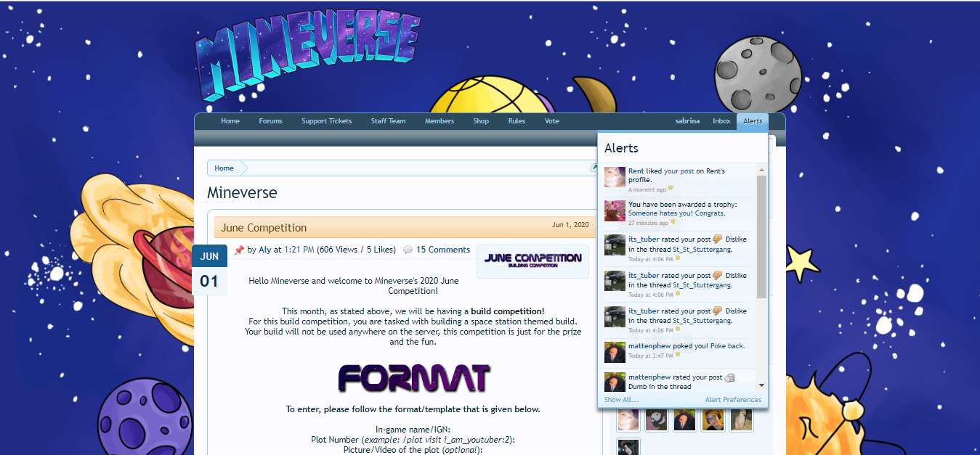The image size is (980, 455).
Task: Go to the Forums tab
Action: [270, 121]
